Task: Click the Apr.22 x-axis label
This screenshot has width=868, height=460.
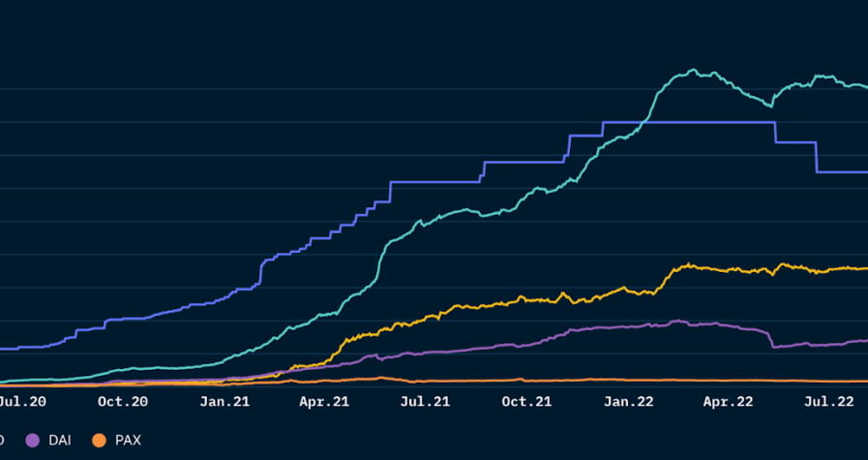Action: [x=728, y=400]
